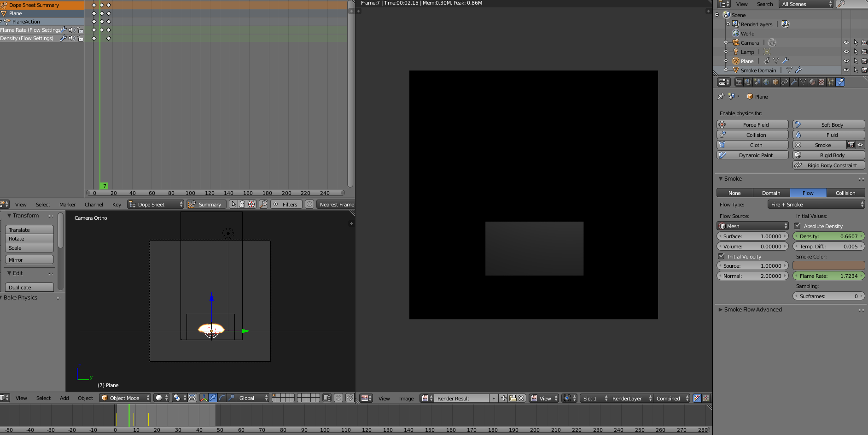Viewport: 868px width, 435px height.
Task: Open the Constraints properties tab (chain icon)
Action: pyautogui.click(x=785, y=82)
